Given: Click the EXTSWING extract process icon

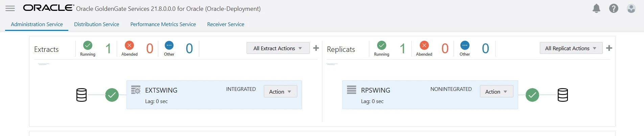Looking at the screenshot, I should tap(136, 90).
